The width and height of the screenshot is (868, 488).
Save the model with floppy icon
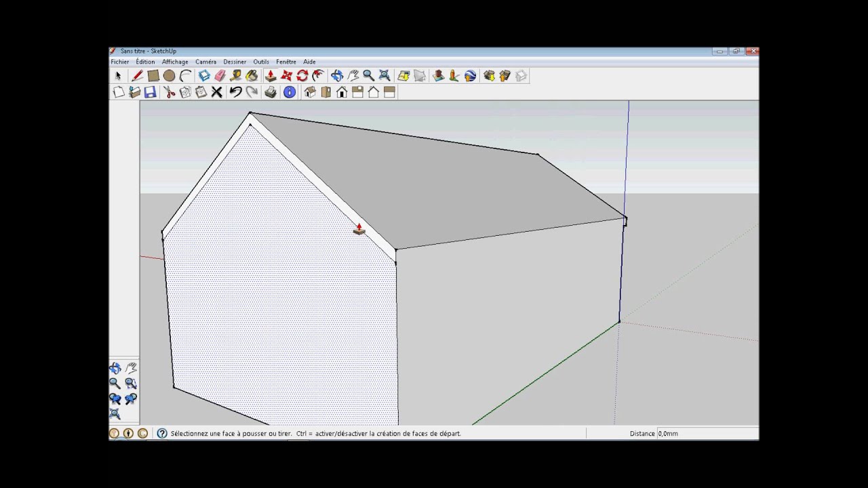coord(151,92)
